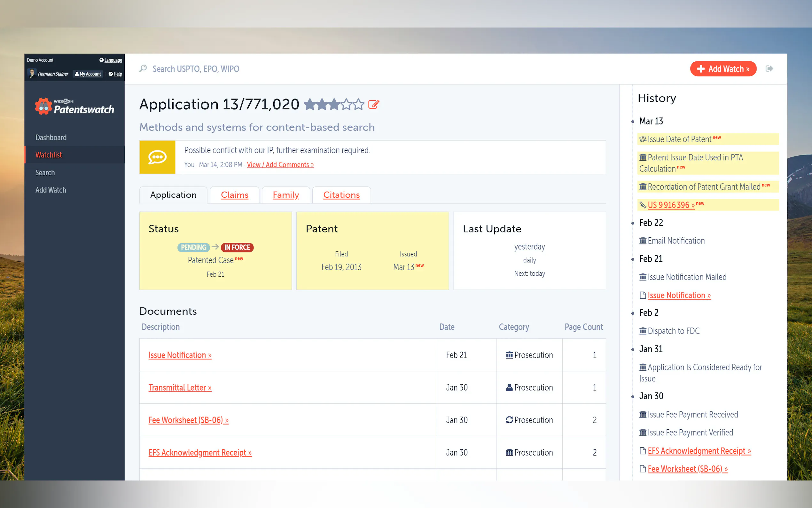
Task: Click the edit pencil icon beside rating stars
Action: pos(374,105)
